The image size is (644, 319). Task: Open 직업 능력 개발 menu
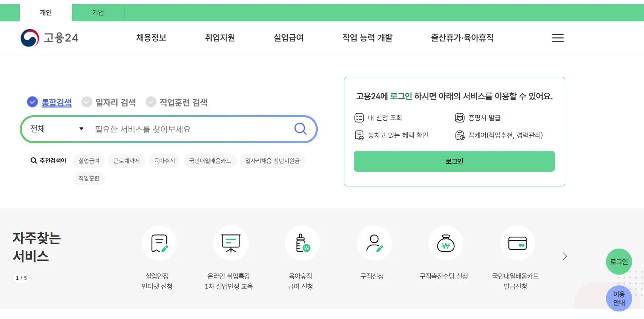point(367,38)
